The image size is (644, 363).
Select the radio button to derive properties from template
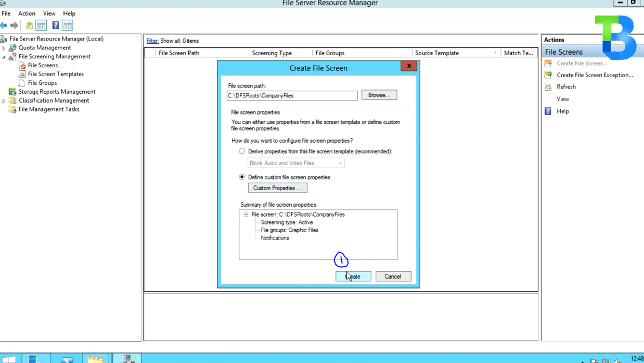pos(242,151)
